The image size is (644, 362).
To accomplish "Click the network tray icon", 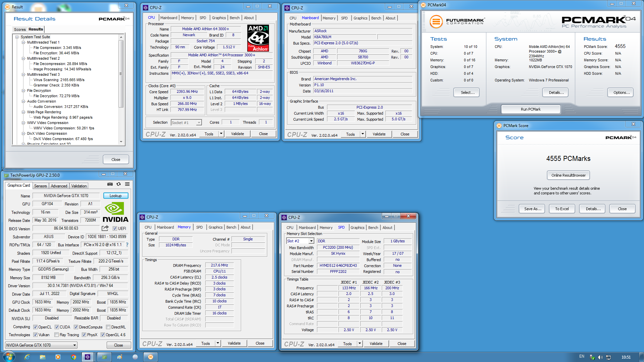I will (x=608, y=357).
